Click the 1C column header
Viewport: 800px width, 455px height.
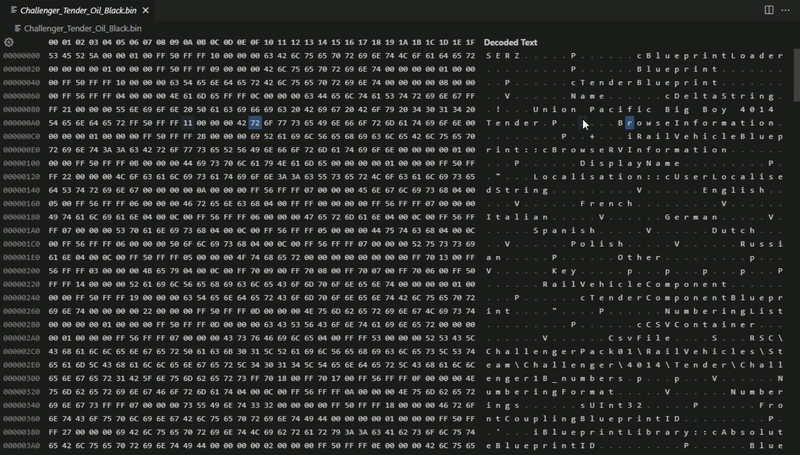pyautogui.click(x=430, y=42)
